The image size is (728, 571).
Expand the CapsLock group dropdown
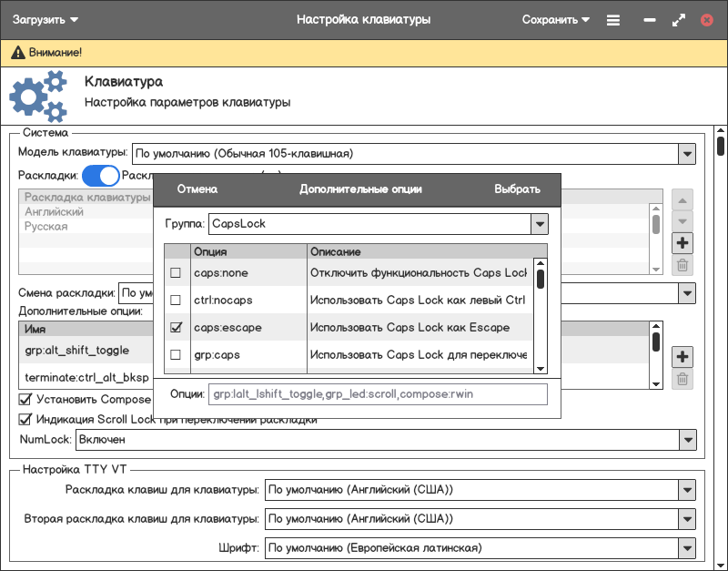[x=539, y=223]
